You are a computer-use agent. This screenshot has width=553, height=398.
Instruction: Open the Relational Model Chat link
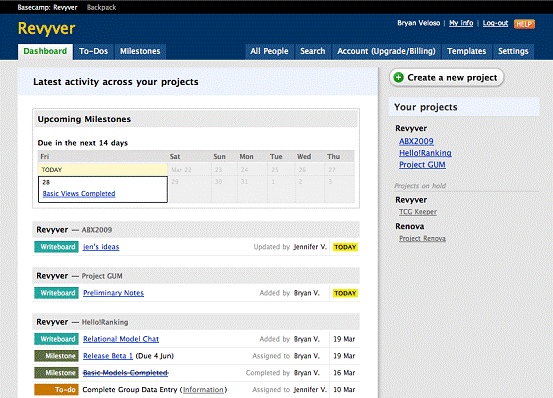121,339
